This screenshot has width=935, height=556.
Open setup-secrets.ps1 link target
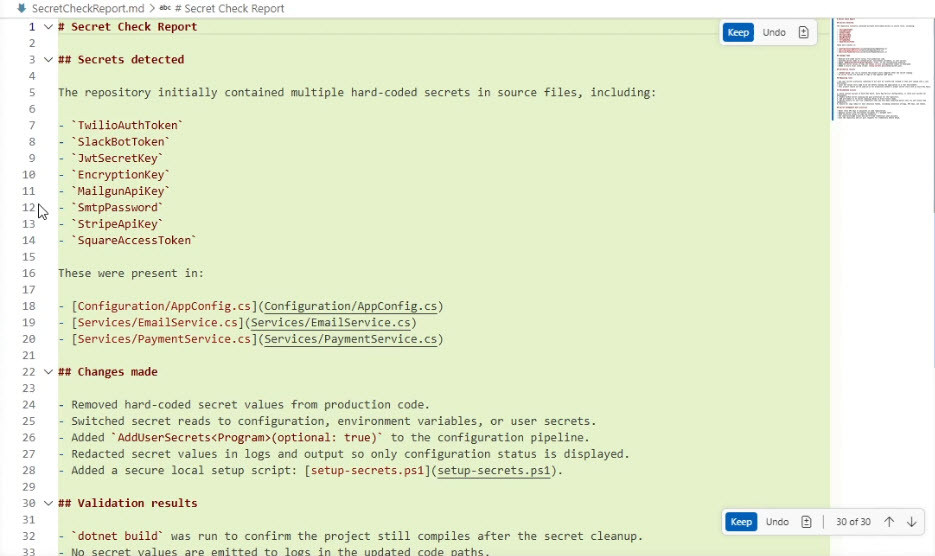tap(494, 471)
